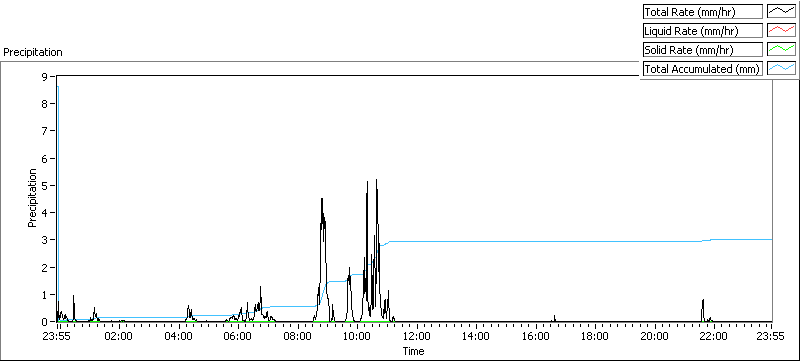This screenshot has height=361, width=800.
Task: Click the 18:00 time tick label
Action: coord(594,336)
